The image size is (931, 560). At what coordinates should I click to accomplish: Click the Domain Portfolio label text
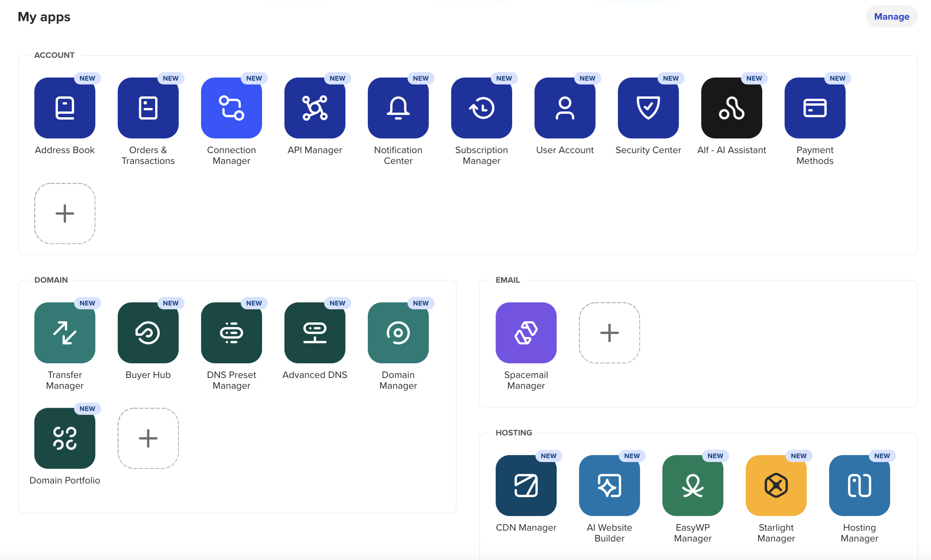click(65, 481)
